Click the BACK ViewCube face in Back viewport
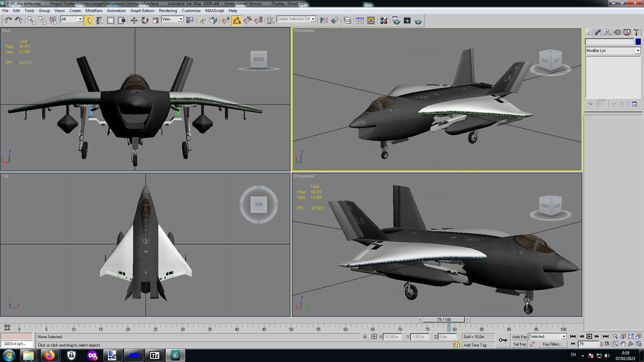Viewport: 644px width, 362px height. pyautogui.click(x=259, y=59)
